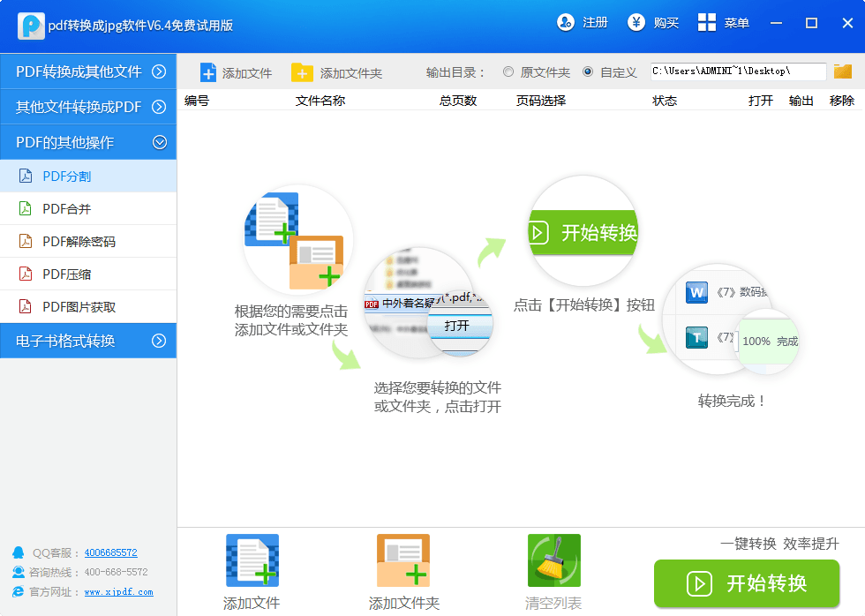Click the PDF图片获取 document icon
Image resolution: width=865 pixels, height=616 pixels.
tap(26, 306)
